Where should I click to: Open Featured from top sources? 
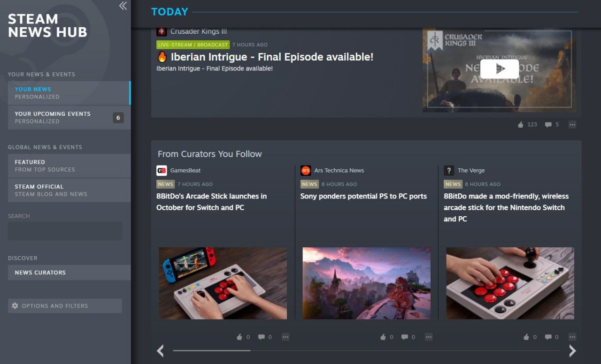69,166
